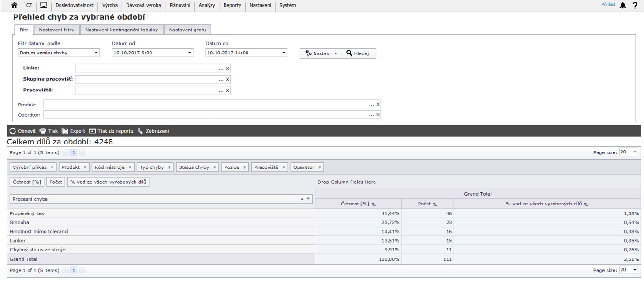Clear the Linka field with X

(228, 68)
